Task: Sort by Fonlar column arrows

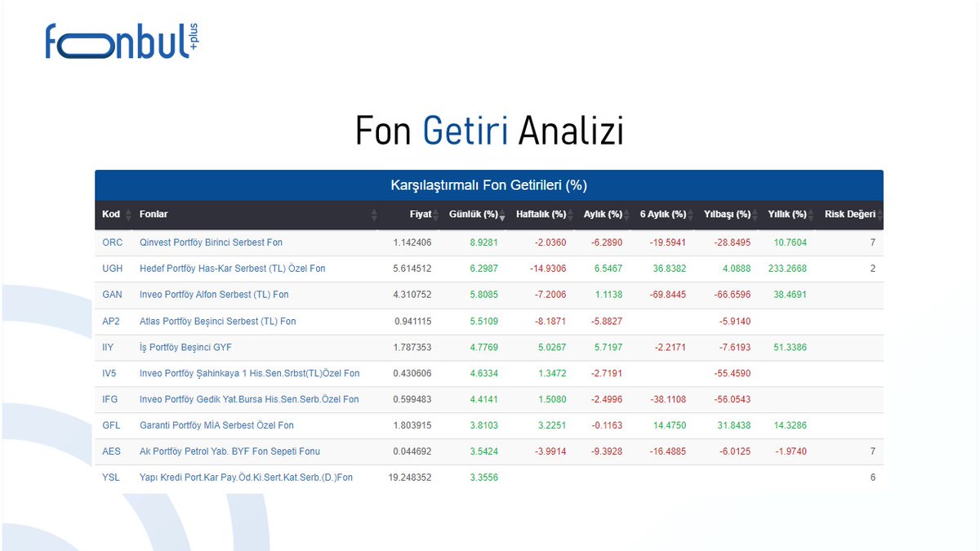Action: (x=374, y=215)
